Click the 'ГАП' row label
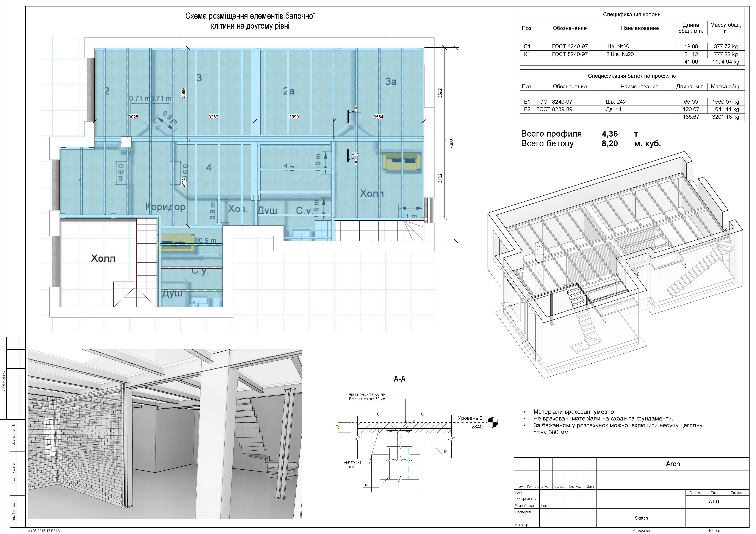 tap(518, 493)
